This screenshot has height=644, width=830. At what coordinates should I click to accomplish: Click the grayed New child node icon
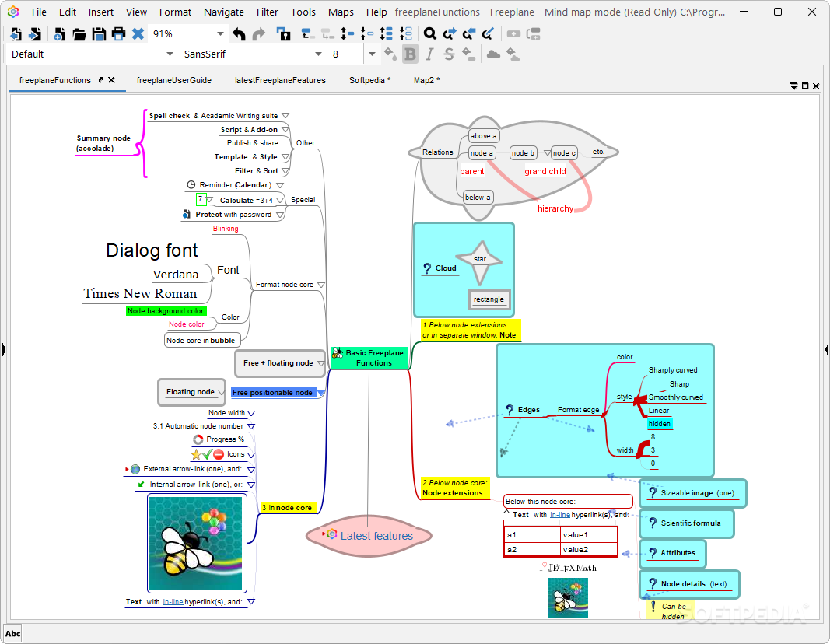[x=513, y=34]
